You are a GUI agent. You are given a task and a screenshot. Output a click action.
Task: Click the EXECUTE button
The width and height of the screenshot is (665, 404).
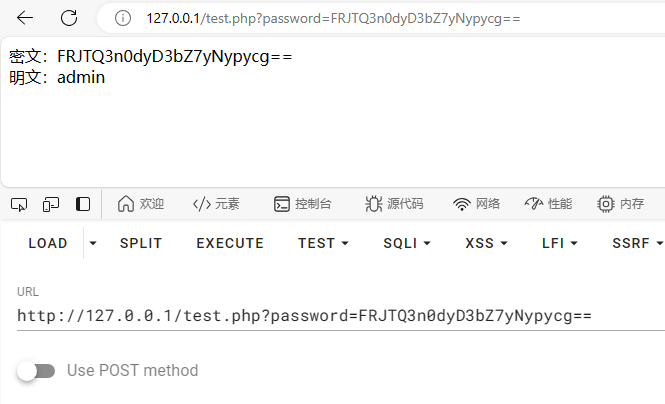tap(230, 243)
